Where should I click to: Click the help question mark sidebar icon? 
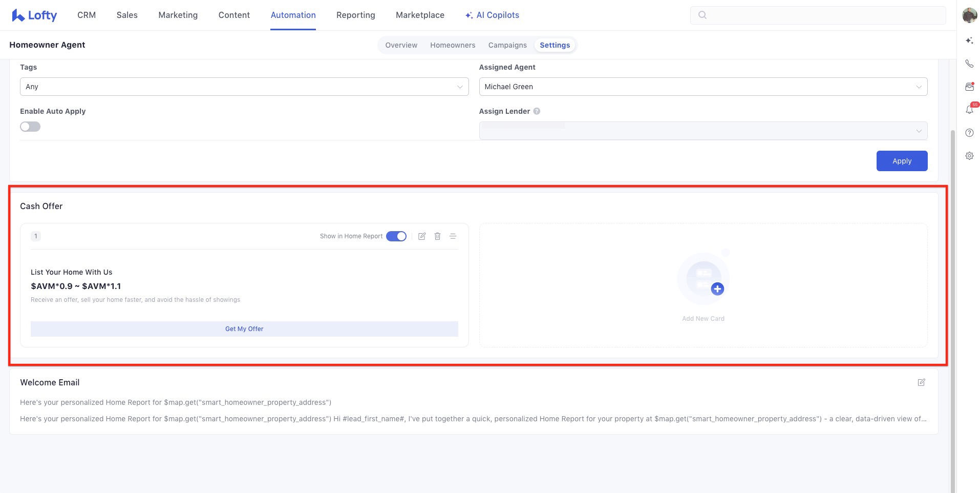tap(969, 133)
